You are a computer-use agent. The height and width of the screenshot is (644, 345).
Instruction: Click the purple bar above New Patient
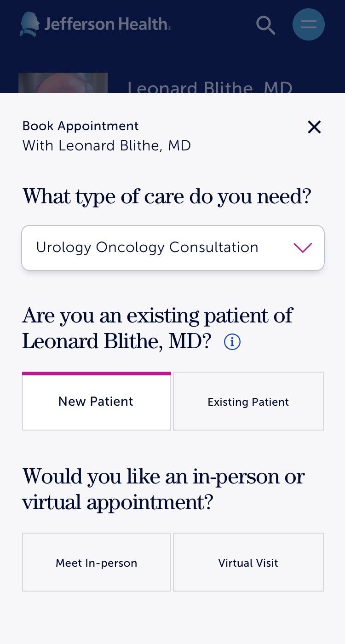[97, 374]
